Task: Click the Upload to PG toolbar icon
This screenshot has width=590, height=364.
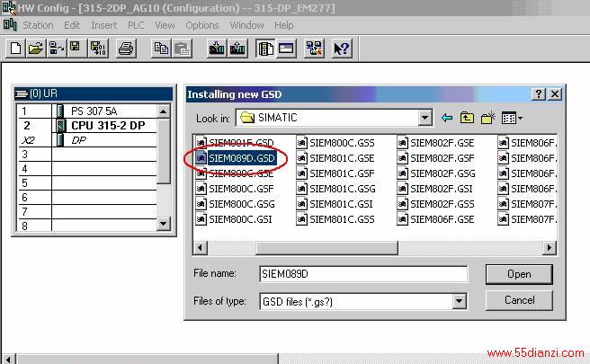Action: (237, 49)
